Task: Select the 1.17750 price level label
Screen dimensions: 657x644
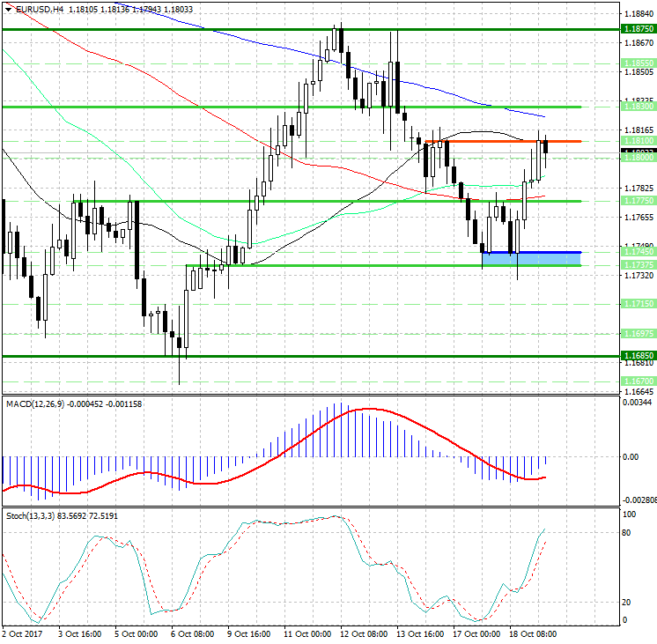Action: [639, 201]
